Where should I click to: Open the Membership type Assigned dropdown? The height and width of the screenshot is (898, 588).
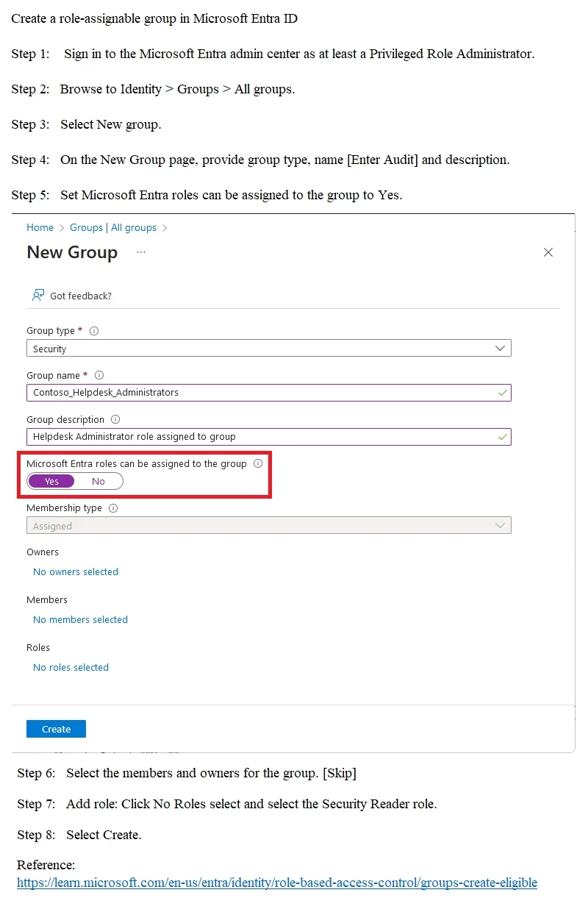pyautogui.click(x=269, y=526)
